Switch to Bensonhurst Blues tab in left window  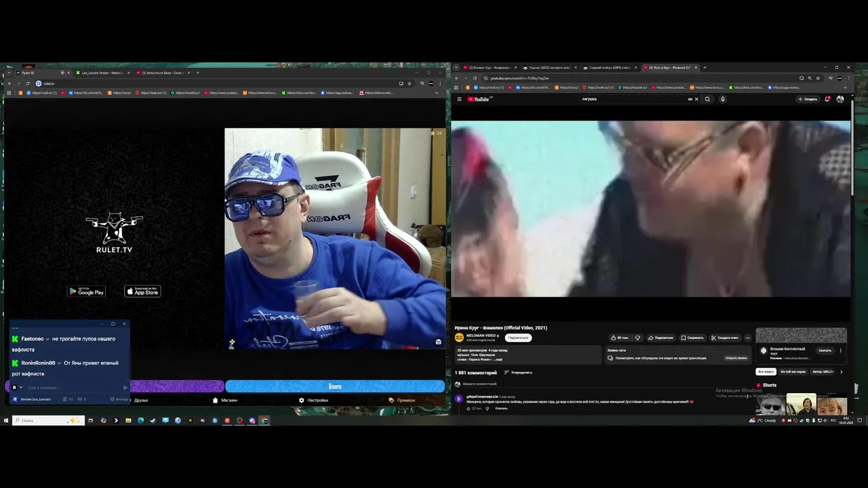(161, 73)
